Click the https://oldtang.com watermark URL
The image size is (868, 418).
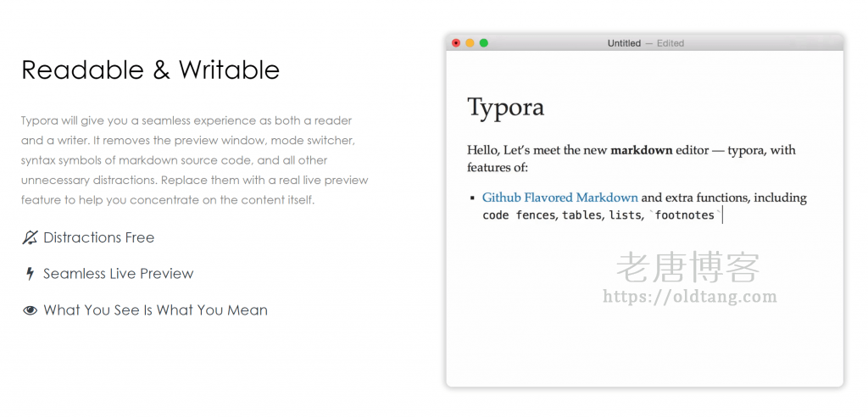point(690,296)
